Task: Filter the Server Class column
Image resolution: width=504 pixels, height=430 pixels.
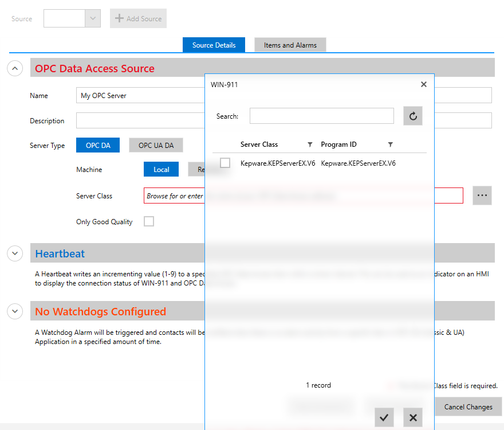Action: coord(310,144)
